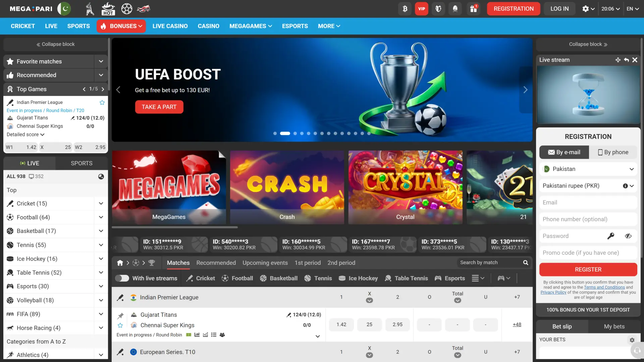Close the Live stream panel
The image size is (644, 362).
coord(635,60)
